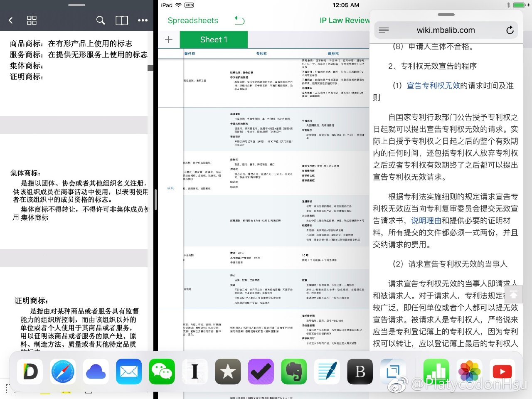
Task: Tap the back chevron in the PDF reader
Action: click(x=11, y=20)
